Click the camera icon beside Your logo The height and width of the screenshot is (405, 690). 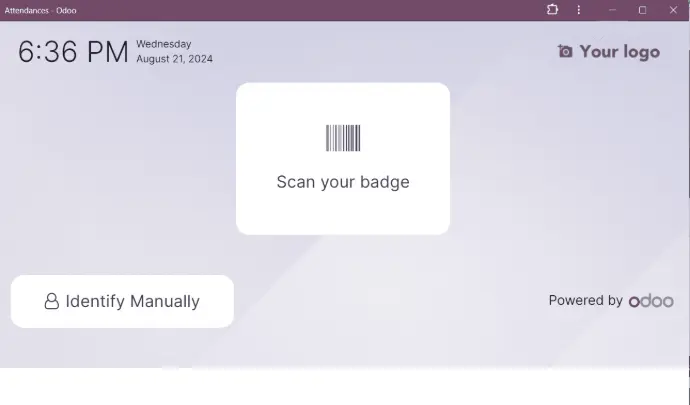(x=565, y=51)
